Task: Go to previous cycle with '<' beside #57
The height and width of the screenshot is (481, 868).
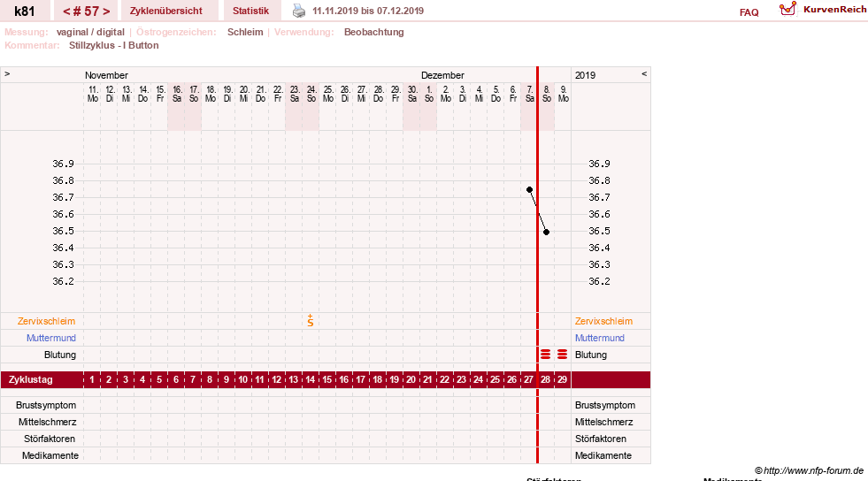Action: [x=66, y=11]
